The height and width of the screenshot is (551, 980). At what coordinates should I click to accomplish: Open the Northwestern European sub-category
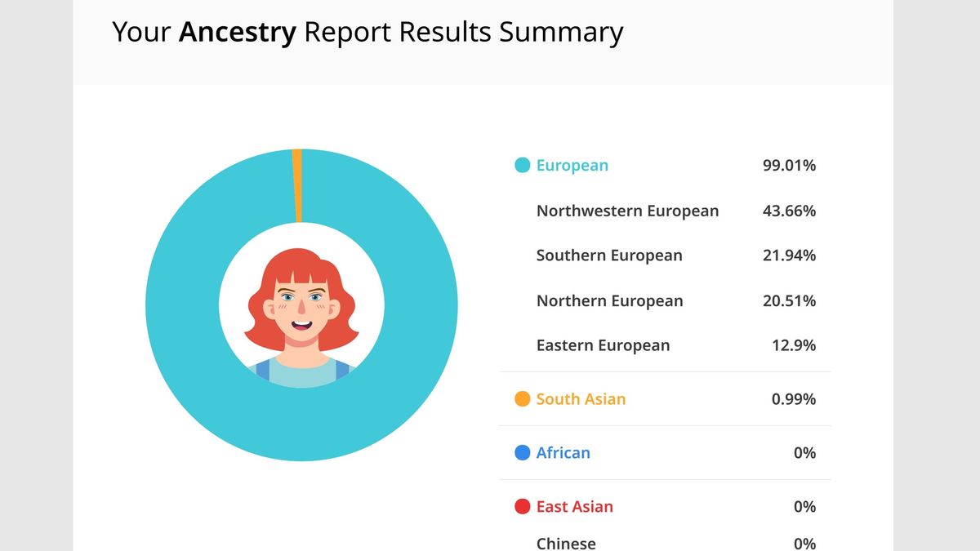[627, 211]
